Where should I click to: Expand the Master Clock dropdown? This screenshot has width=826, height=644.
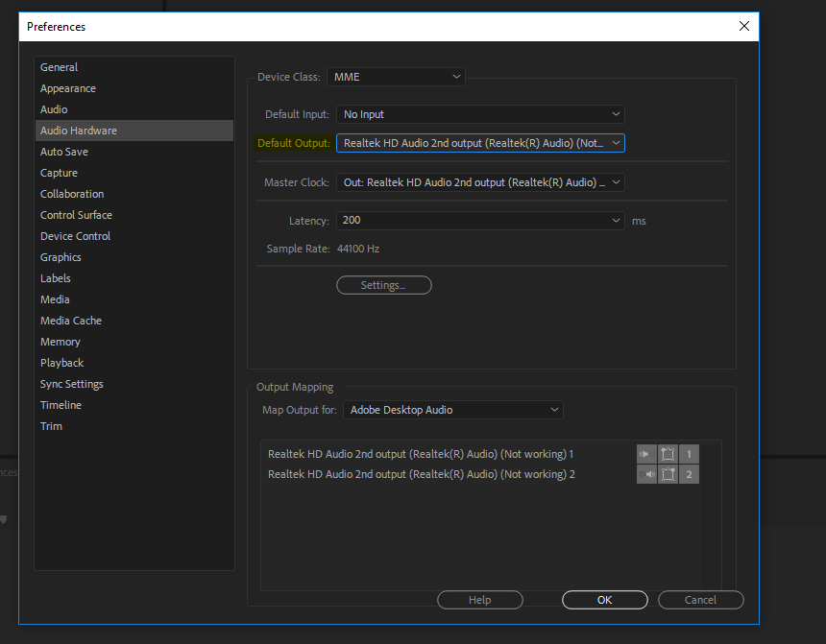[480, 182]
